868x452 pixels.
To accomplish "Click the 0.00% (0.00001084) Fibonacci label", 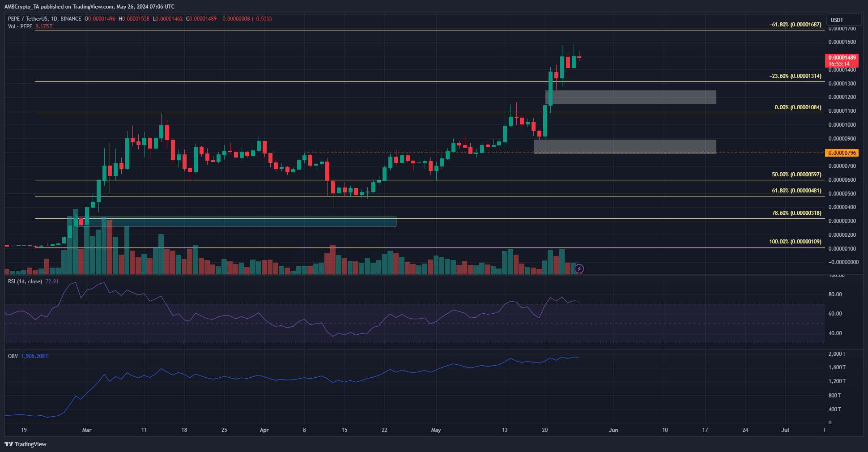I will pyautogui.click(x=798, y=107).
